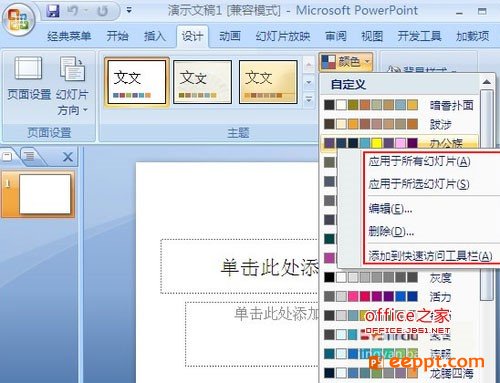This screenshot has height=383, width=500.
Task: Switch to the 开始 tab
Action: point(117,36)
